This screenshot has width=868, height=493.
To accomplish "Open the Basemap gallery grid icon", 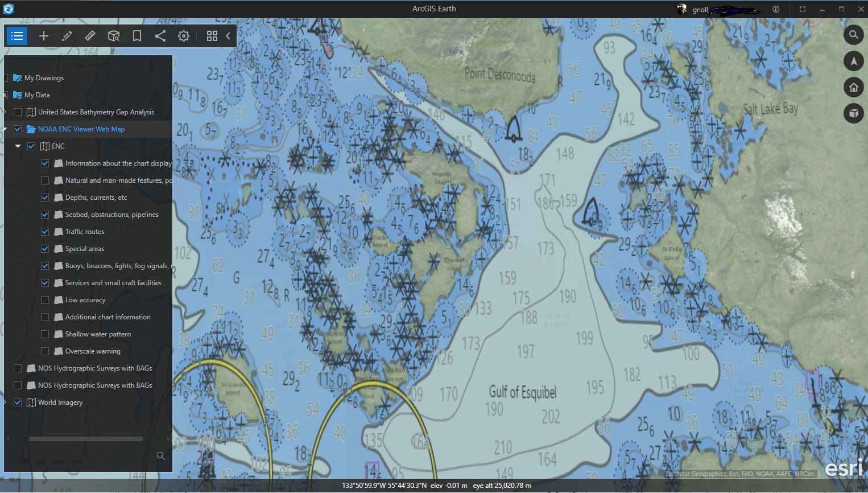I will point(212,36).
